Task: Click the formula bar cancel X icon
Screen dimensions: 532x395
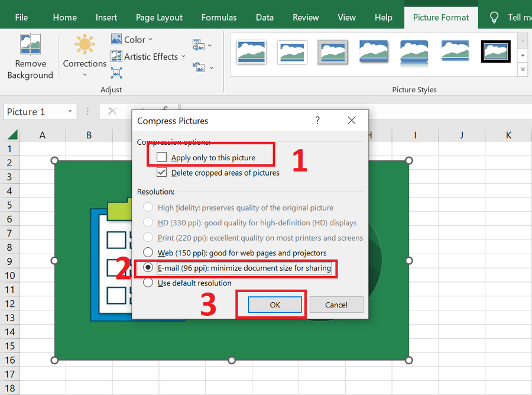Action: [x=112, y=111]
